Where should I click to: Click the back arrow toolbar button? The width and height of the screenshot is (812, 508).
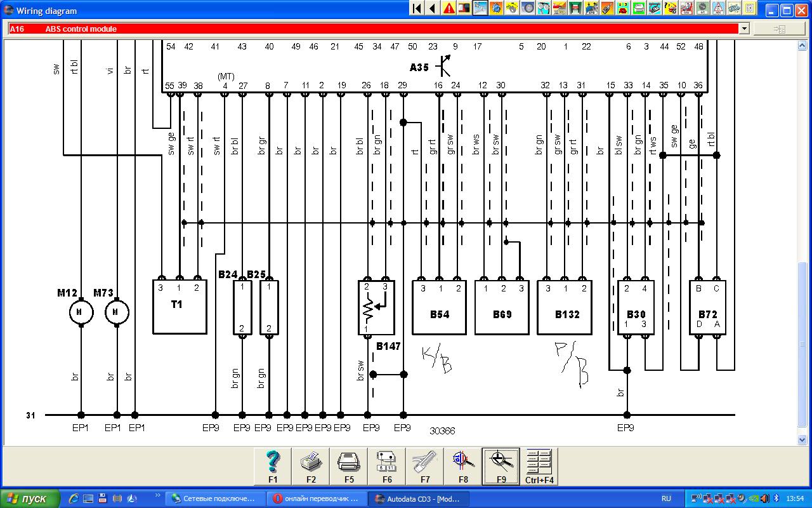click(x=433, y=8)
